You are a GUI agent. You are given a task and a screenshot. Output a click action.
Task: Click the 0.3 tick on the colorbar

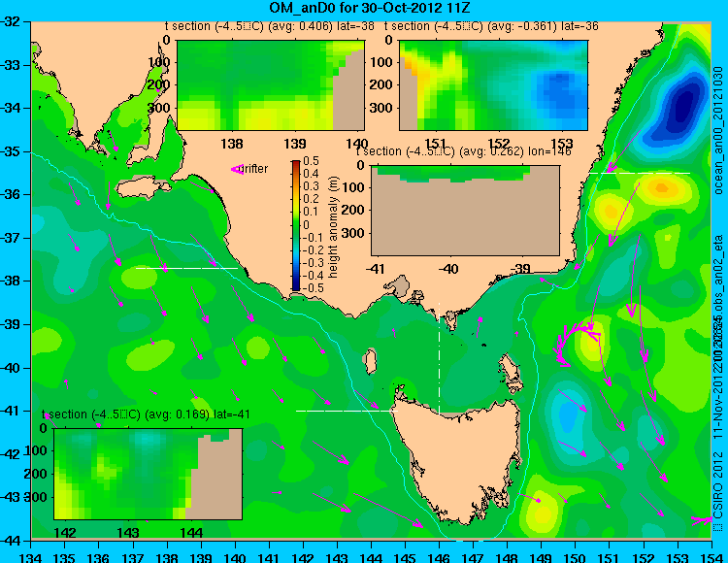click(x=311, y=186)
